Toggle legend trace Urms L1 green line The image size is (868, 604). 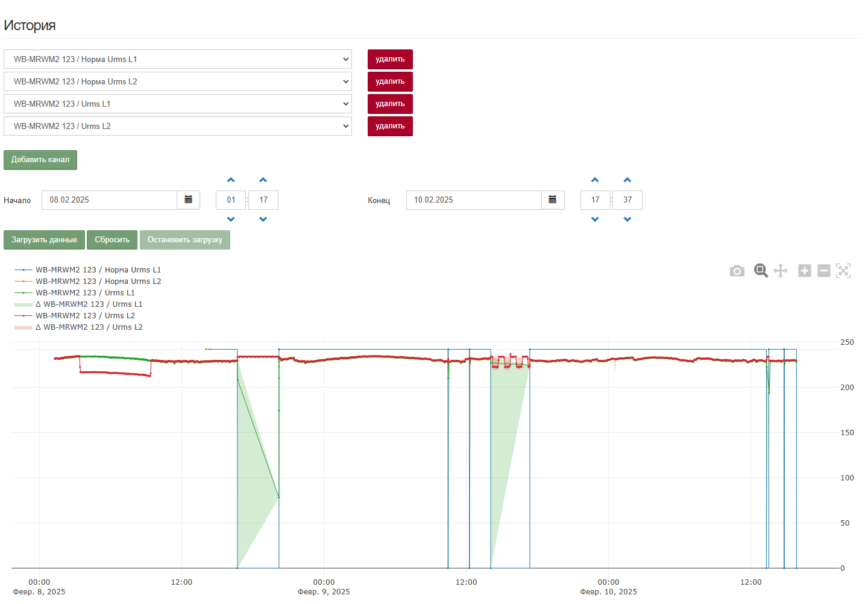[75, 293]
